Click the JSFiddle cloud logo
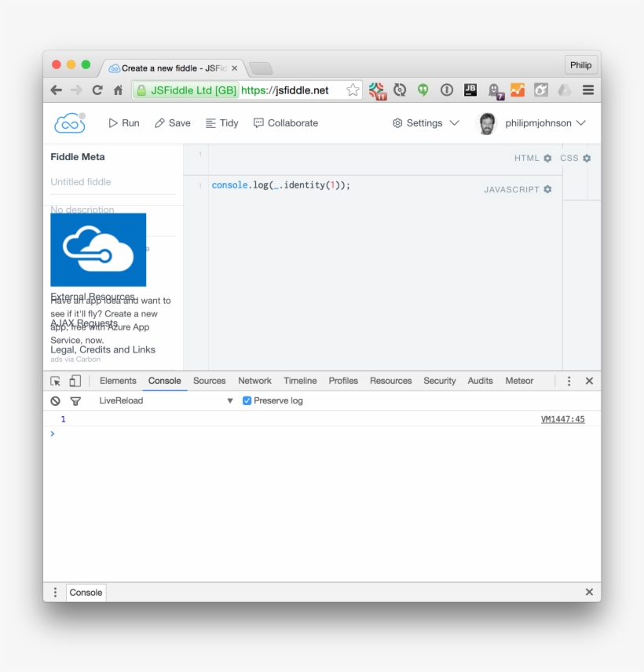644x672 pixels. point(69,122)
